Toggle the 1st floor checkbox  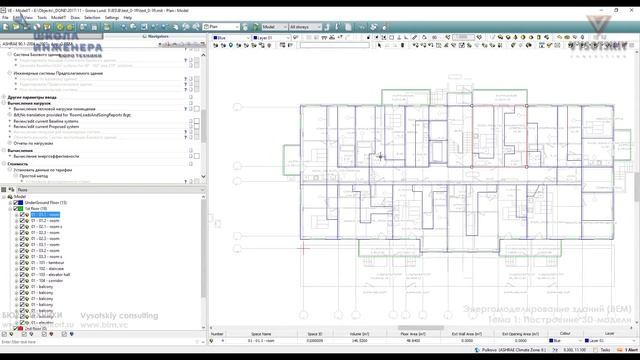[16, 209]
